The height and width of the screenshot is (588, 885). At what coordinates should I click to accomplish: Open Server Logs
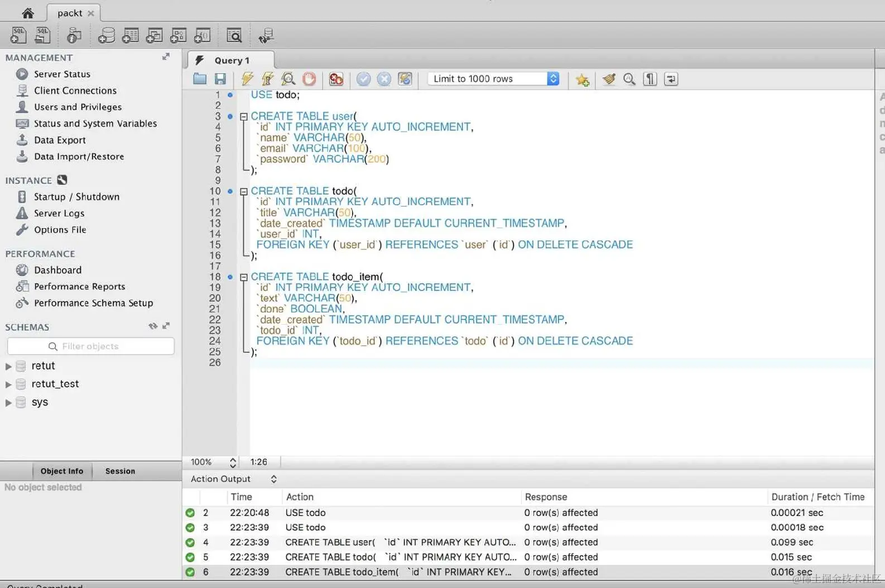click(x=59, y=213)
